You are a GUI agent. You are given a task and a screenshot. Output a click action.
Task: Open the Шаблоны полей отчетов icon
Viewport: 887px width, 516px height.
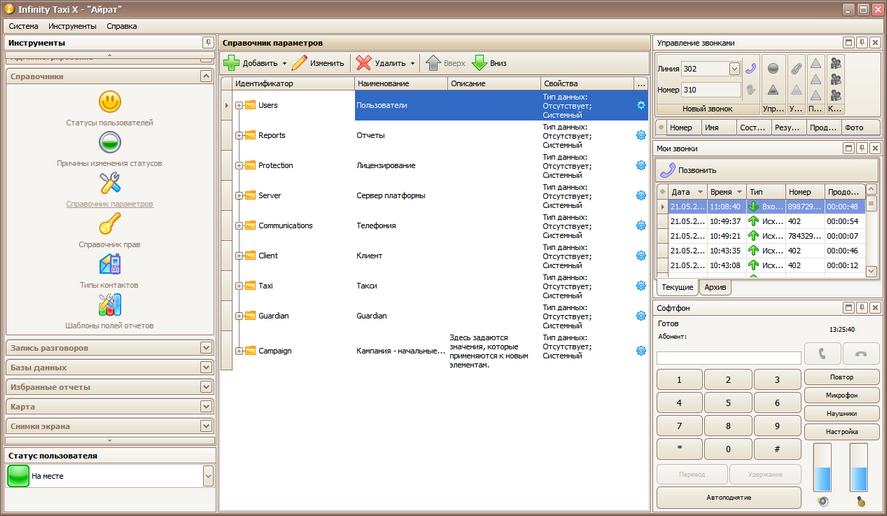coord(110,305)
